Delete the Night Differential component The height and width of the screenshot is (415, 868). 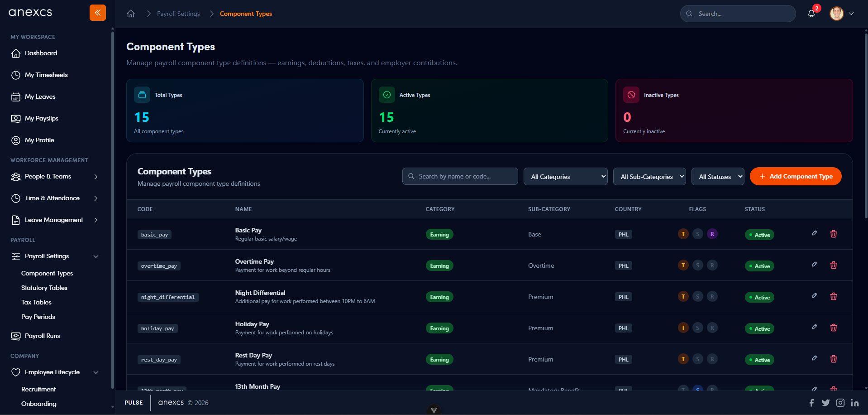coord(834,296)
